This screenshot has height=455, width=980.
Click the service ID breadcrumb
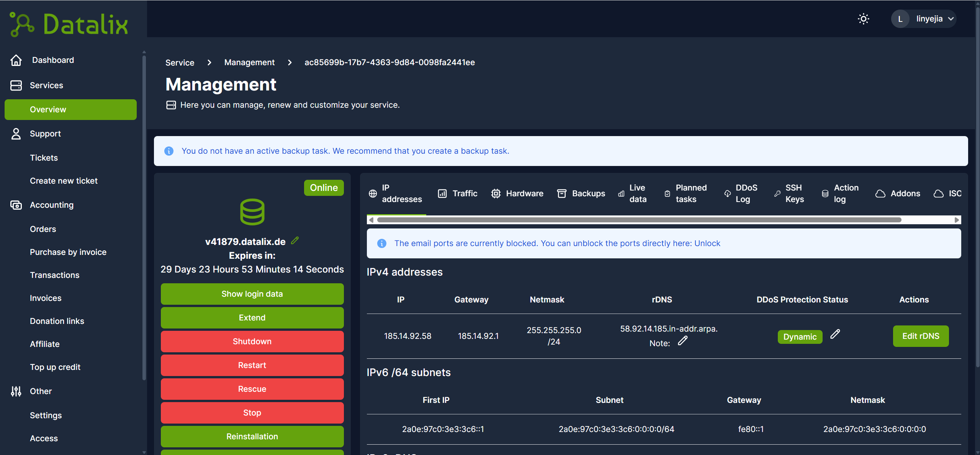(x=389, y=62)
